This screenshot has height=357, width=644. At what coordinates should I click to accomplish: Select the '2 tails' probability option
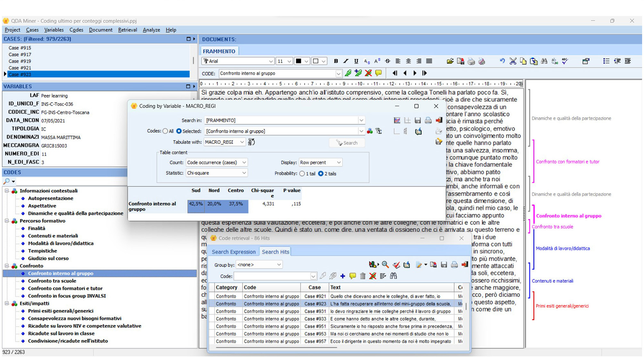point(321,174)
